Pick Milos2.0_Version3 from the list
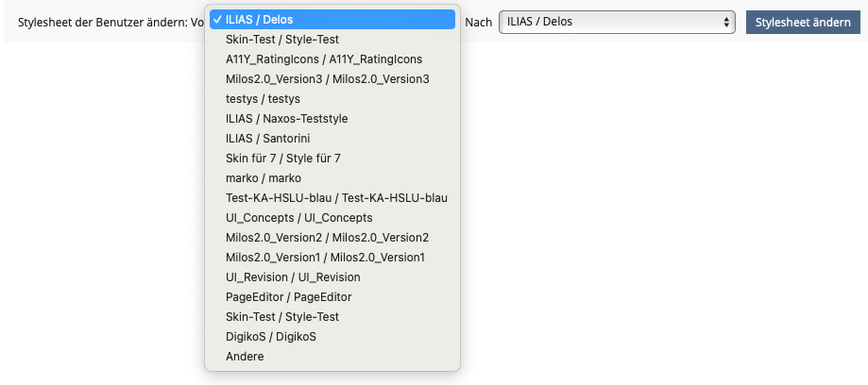868x385 pixels. coord(327,79)
